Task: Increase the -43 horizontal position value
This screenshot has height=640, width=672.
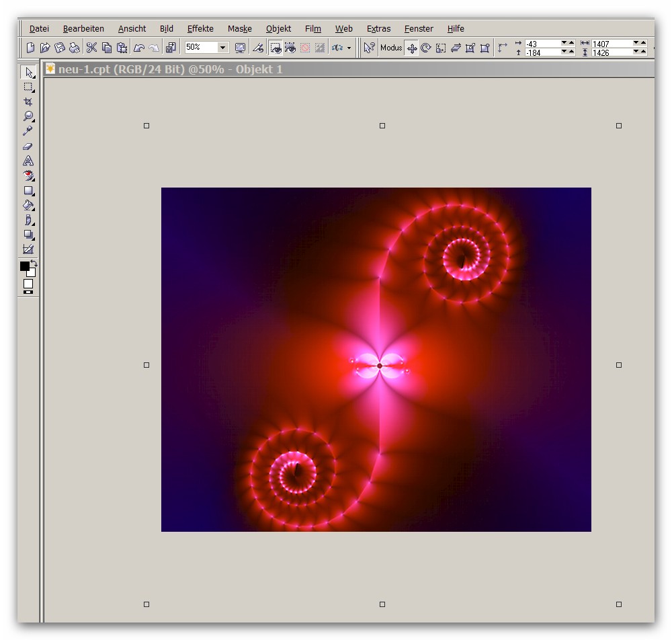Action: (571, 43)
